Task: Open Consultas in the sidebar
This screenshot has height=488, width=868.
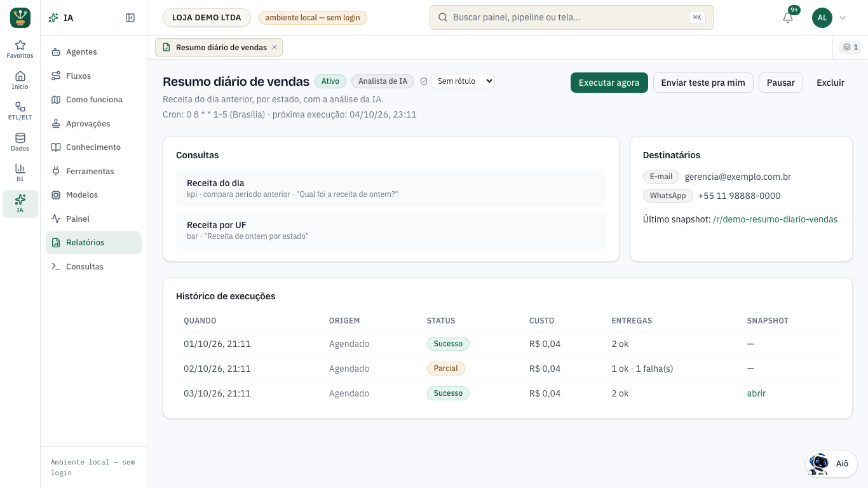Action: 93,266
